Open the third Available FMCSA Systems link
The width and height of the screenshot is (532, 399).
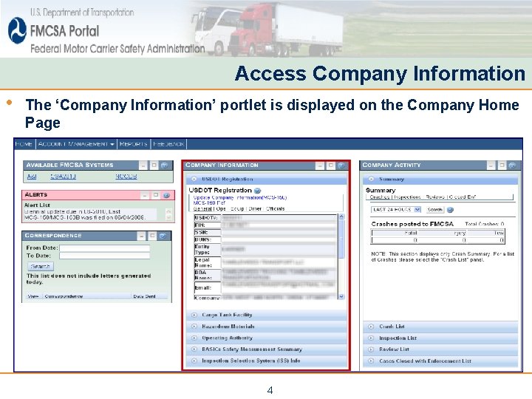126,177
